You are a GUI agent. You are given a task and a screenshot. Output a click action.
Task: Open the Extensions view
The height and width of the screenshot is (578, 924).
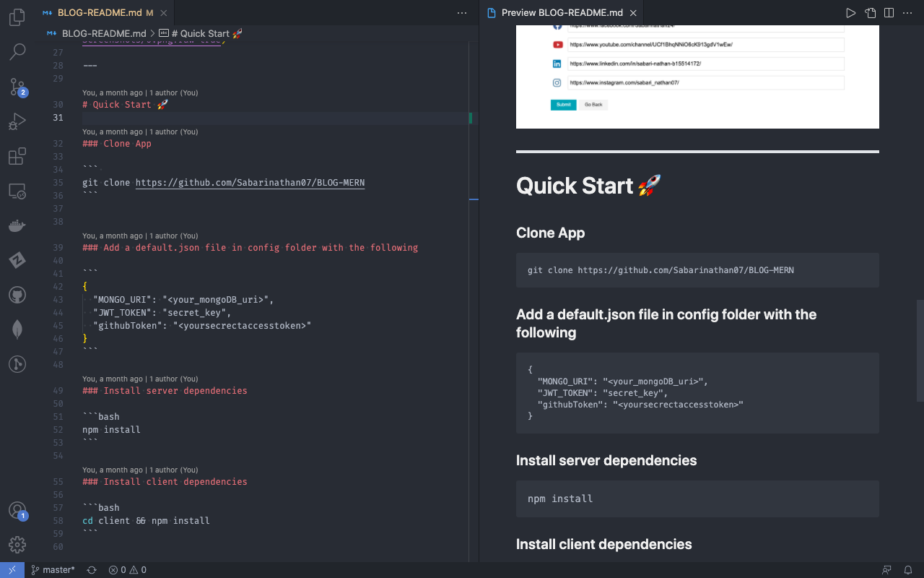(17, 156)
